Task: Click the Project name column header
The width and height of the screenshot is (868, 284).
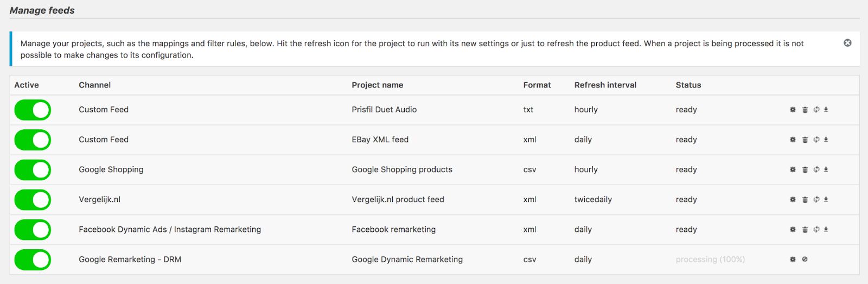Action: pyautogui.click(x=377, y=85)
